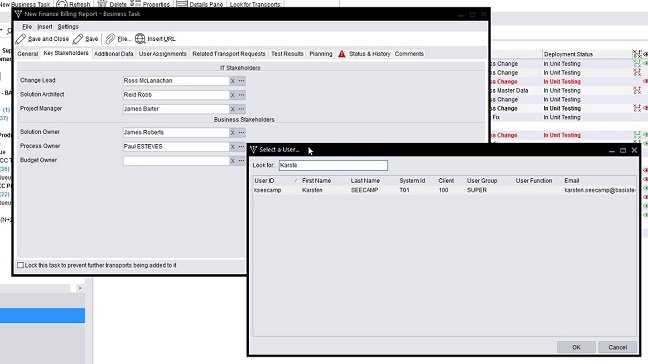Click the Business Stakeholders section heading
Screen dimensions: 648x364
244,119
